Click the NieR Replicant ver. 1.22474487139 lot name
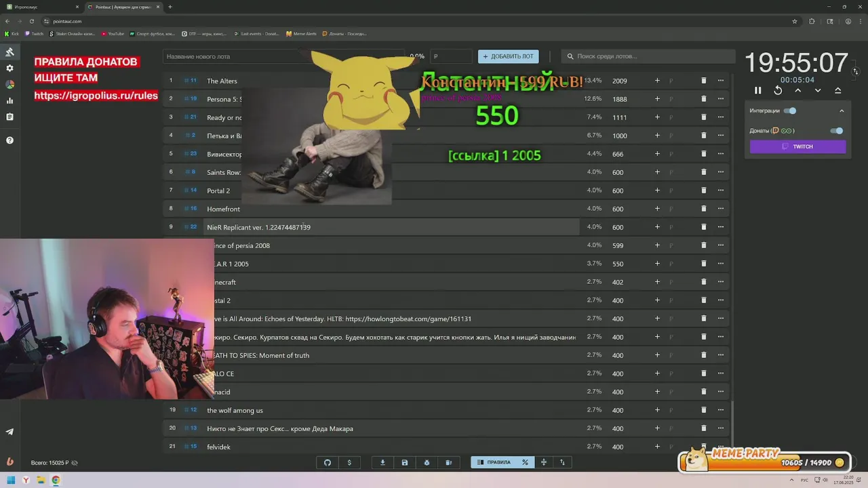Viewport: 868px width, 488px height. pos(258,227)
